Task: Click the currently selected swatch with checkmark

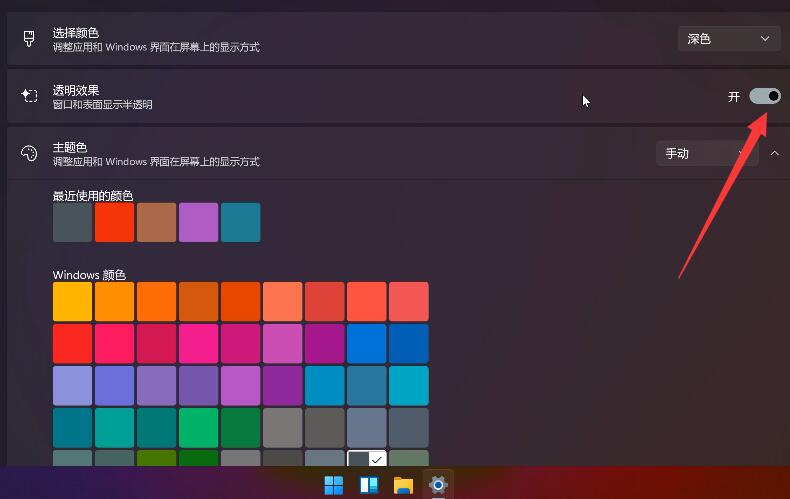Action: pyautogui.click(x=367, y=458)
